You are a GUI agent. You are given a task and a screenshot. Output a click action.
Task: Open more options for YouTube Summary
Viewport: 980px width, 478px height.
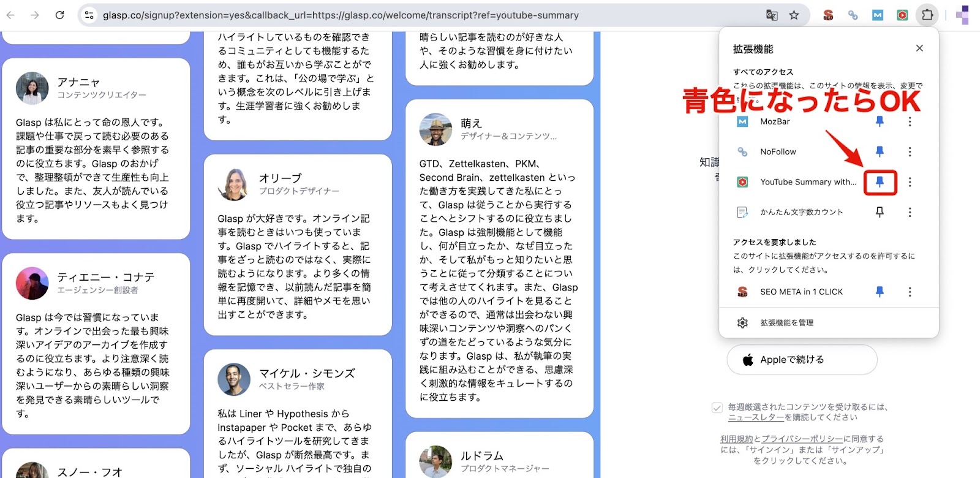910,182
